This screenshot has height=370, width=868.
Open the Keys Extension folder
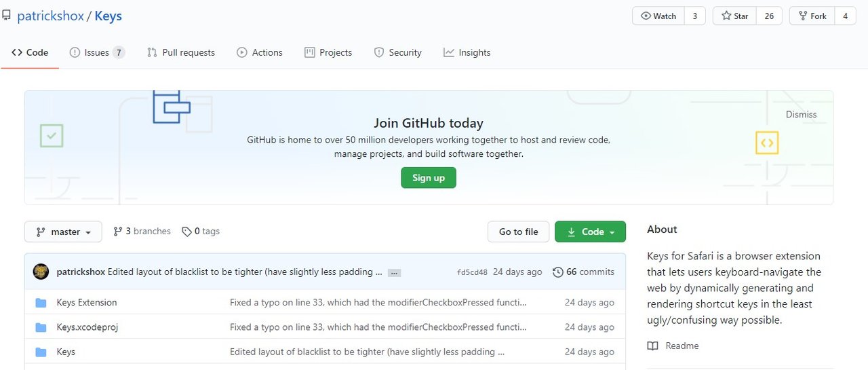coord(87,303)
